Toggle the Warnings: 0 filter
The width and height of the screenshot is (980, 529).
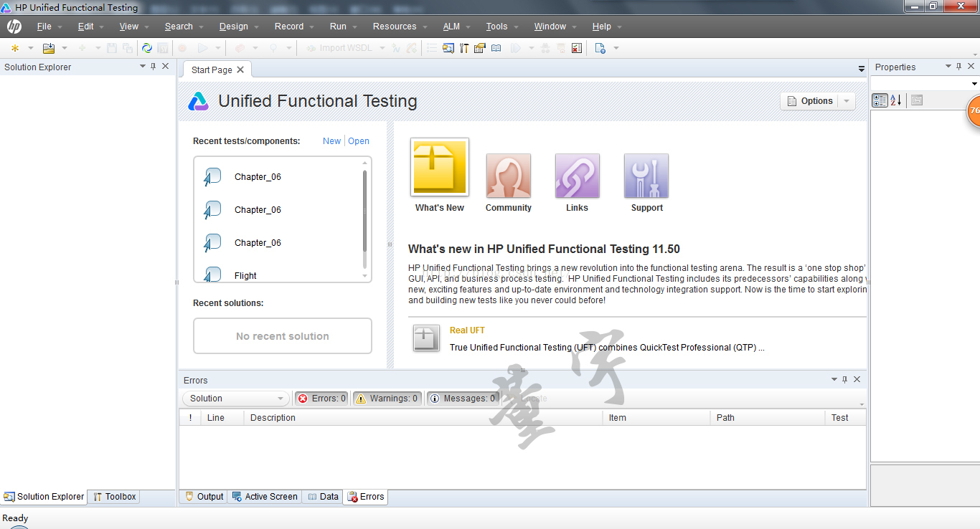(387, 399)
